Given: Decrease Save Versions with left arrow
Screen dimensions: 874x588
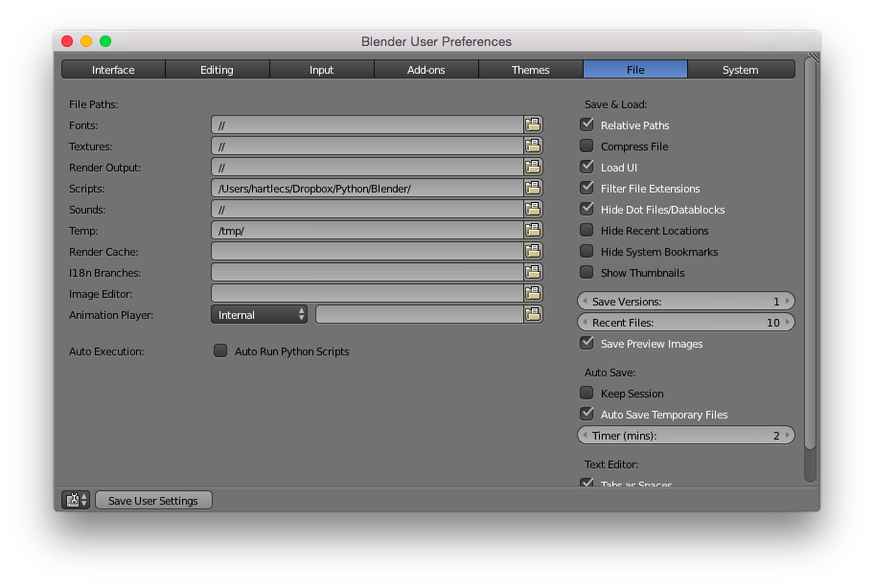Looking at the screenshot, I should [585, 302].
